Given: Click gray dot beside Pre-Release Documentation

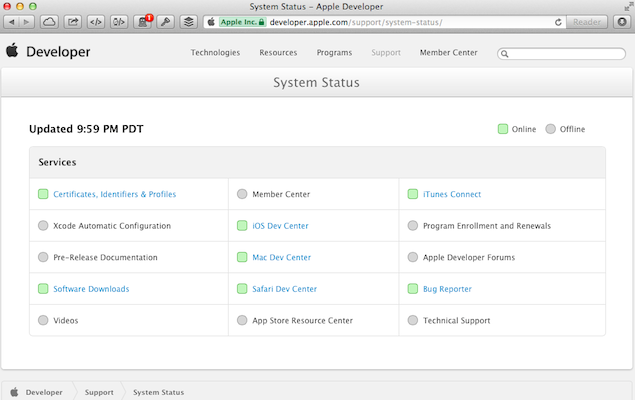Looking at the screenshot, I should tap(43, 257).
